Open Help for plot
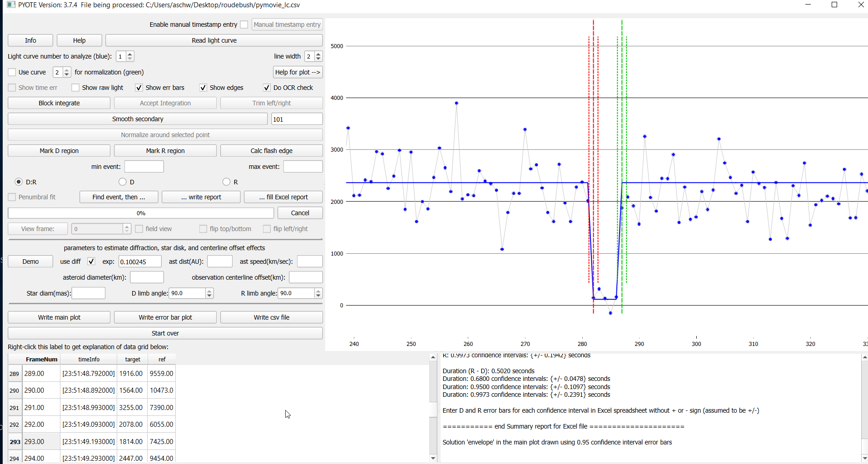 pos(298,72)
